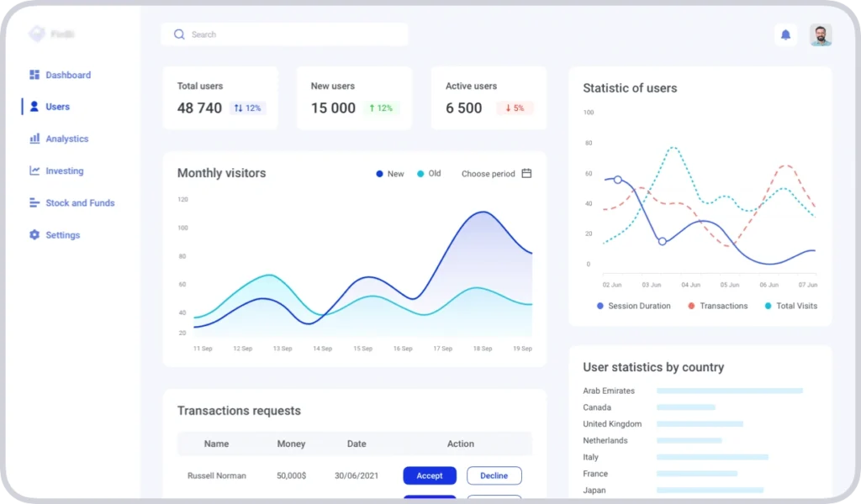861x504 pixels.
Task: Click the Settings gear icon
Action: point(34,235)
